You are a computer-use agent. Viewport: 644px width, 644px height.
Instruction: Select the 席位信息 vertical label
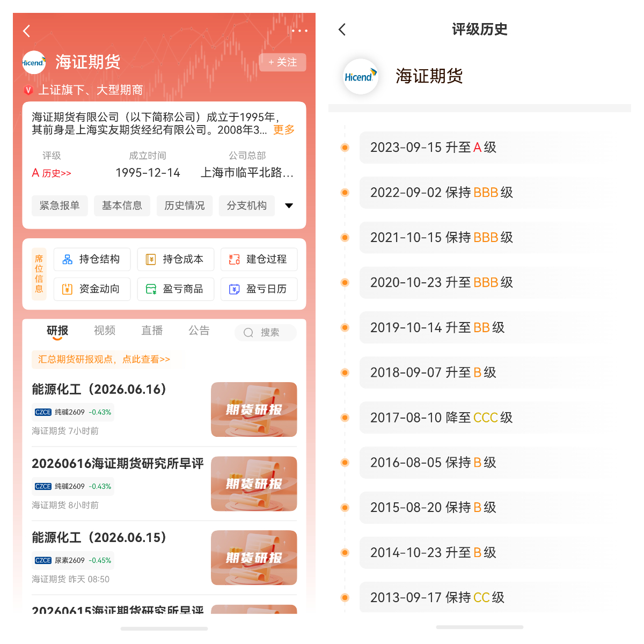39,274
